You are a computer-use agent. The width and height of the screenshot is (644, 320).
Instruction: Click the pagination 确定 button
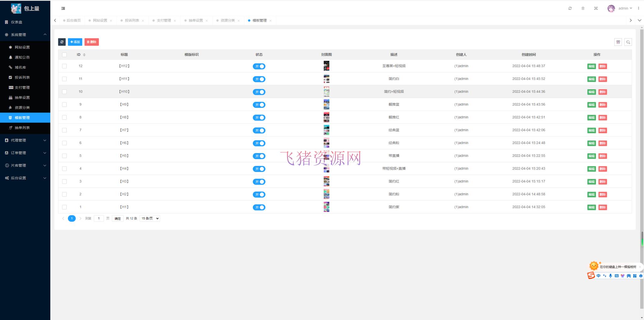(x=118, y=218)
